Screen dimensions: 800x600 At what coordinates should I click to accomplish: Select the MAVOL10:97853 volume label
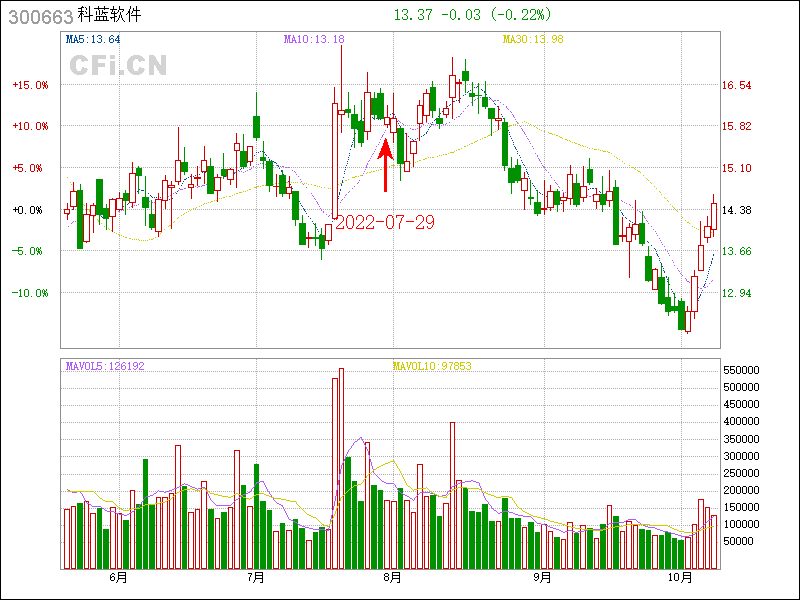coord(431,366)
